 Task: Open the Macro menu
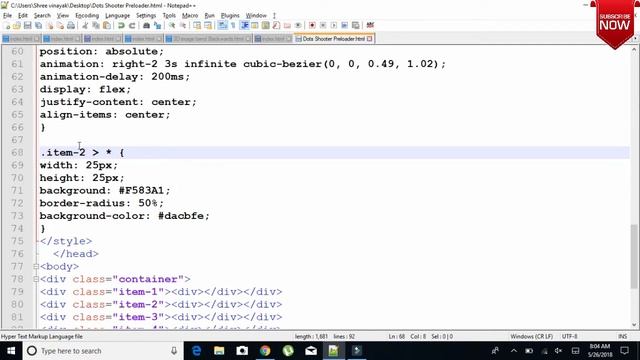[190, 16]
